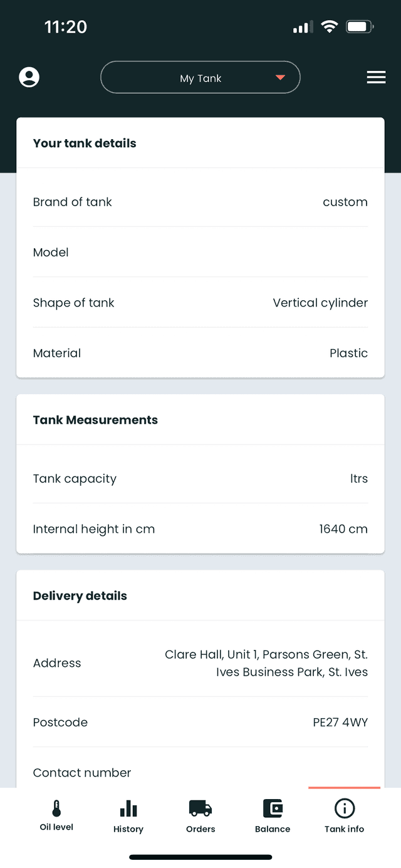Open the user profile avatar icon
Image resolution: width=401 pixels, height=868 pixels.
pos(29,76)
